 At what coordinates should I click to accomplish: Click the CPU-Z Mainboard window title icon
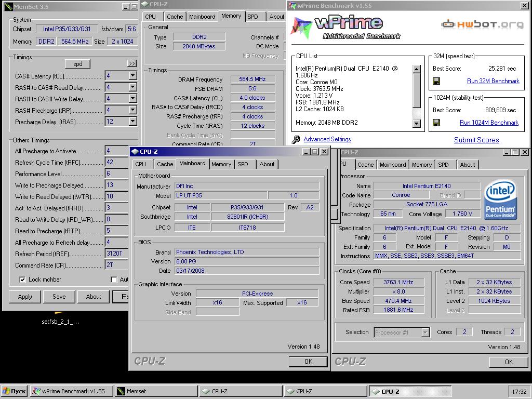click(135, 152)
